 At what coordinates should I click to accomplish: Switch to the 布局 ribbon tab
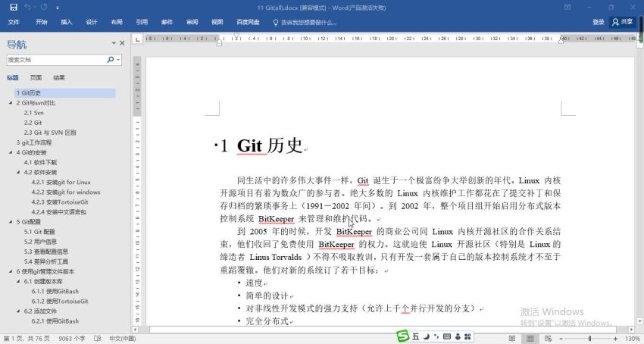pyautogui.click(x=117, y=22)
